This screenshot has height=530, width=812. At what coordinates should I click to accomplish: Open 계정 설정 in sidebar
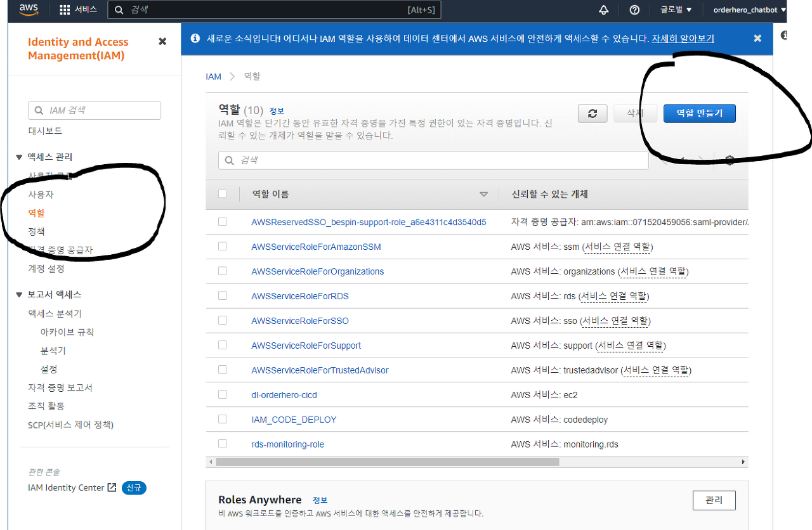click(x=46, y=268)
